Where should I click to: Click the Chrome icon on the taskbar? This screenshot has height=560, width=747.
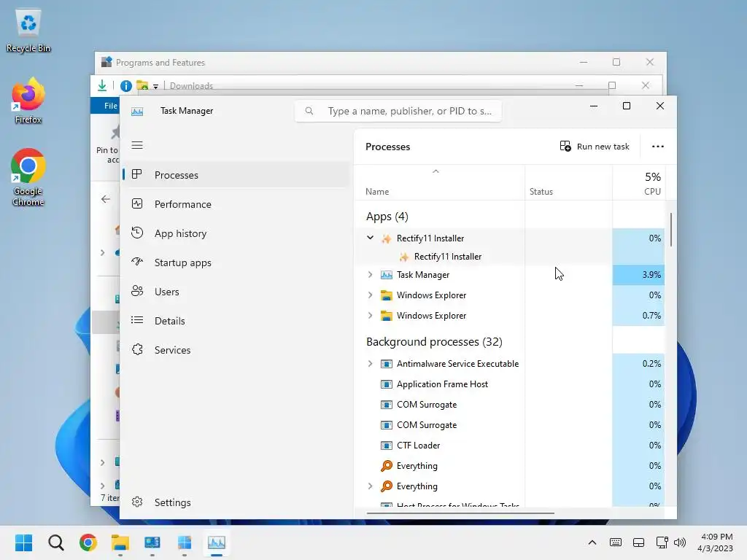coord(88,542)
